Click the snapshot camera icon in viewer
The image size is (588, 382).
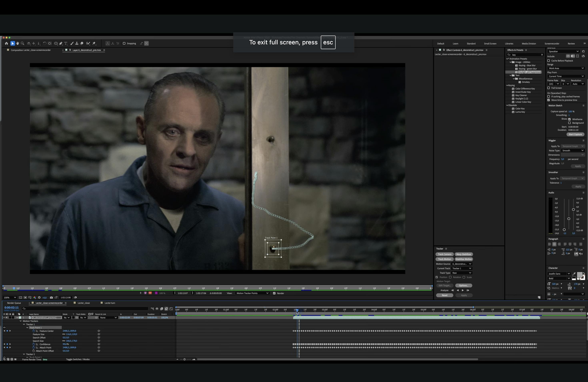click(x=51, y=297)
